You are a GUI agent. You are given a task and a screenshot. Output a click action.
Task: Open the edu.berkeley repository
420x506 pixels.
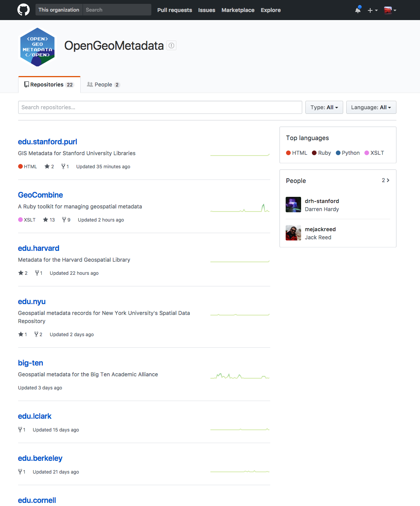click(x=40, y=458)
